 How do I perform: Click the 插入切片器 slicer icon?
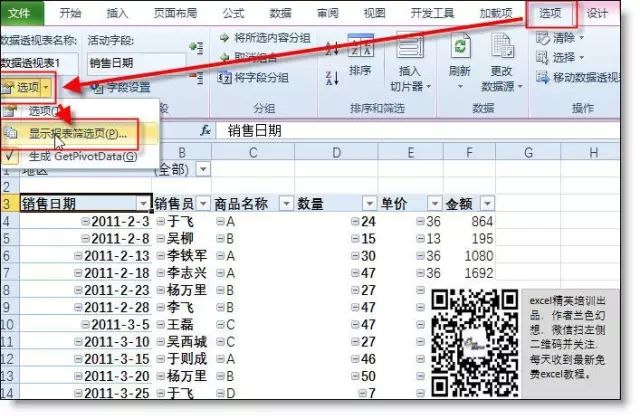point(409,45)
